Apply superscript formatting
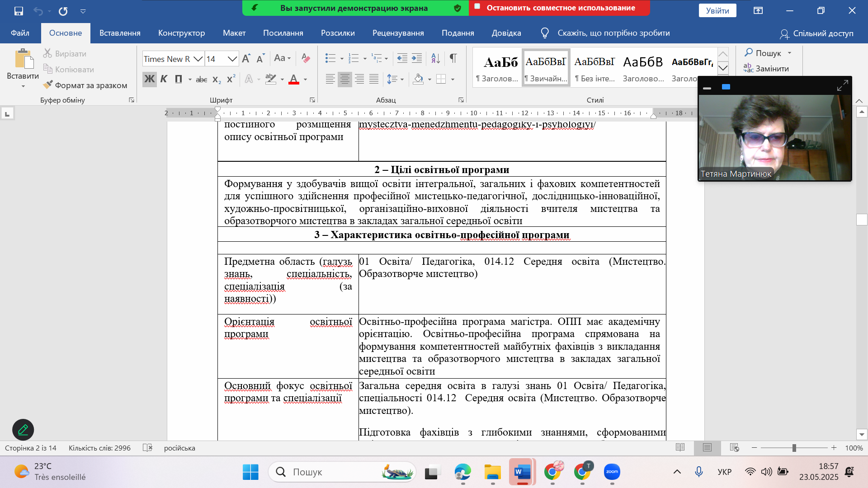The width and height of the screenshot is (868, 488). click(231, 79)
